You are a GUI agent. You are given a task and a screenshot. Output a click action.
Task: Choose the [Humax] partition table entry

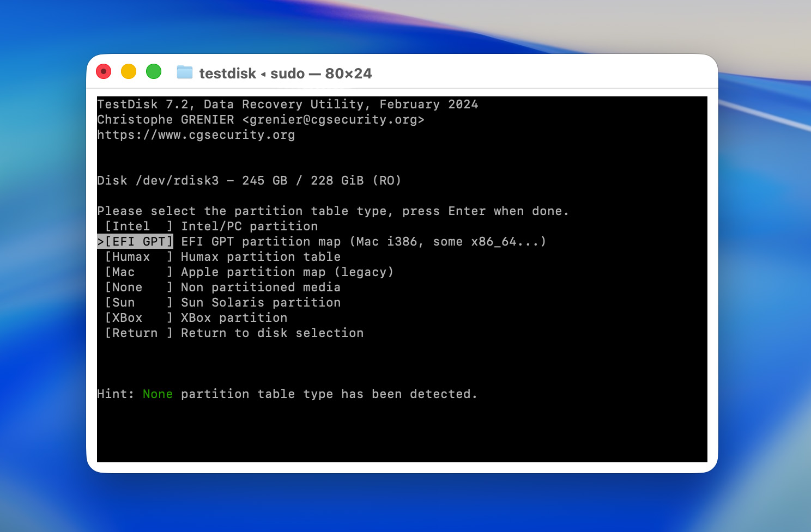(x=139, y=257)
